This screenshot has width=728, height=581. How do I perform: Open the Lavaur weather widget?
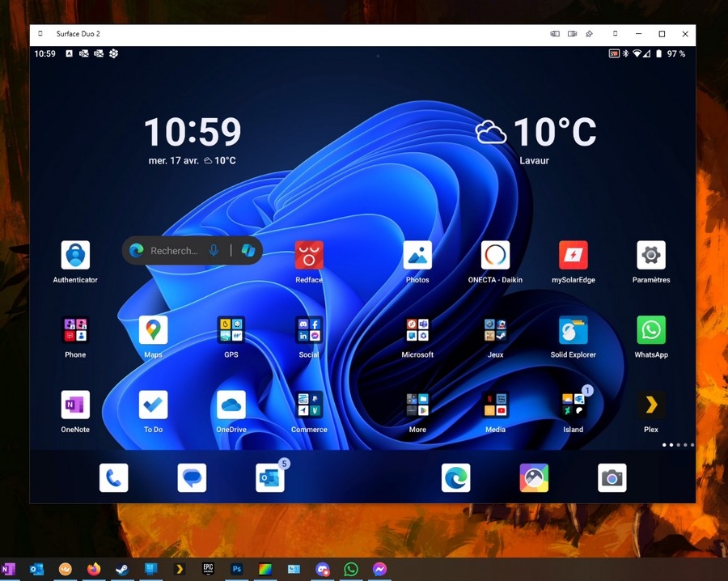tap(535, 139)
